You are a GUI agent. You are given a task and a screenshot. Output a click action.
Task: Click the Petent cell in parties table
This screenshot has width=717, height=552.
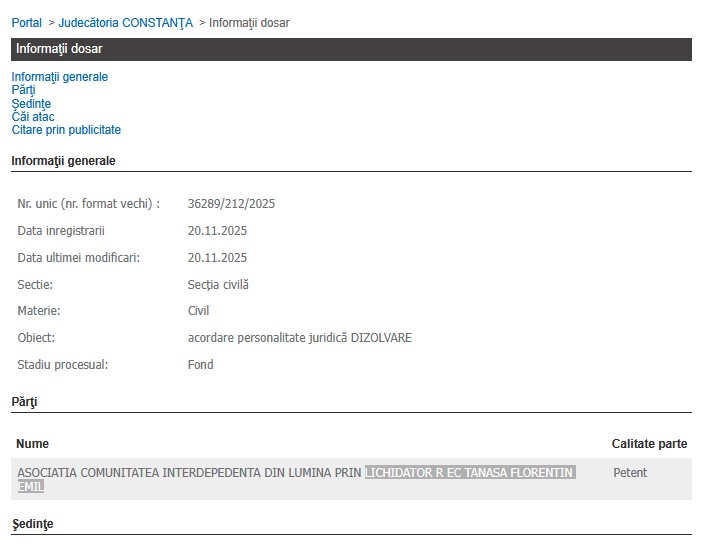click(x=630, y=472)
